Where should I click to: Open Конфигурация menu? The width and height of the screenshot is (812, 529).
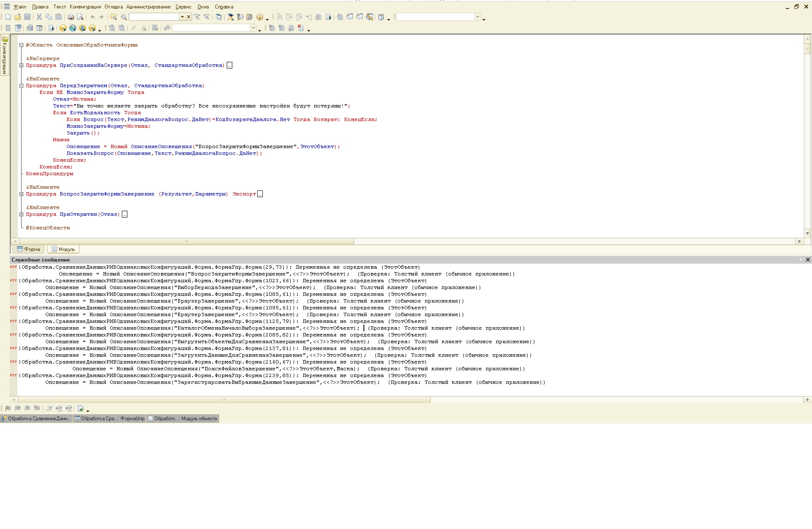tap(85, 7)
